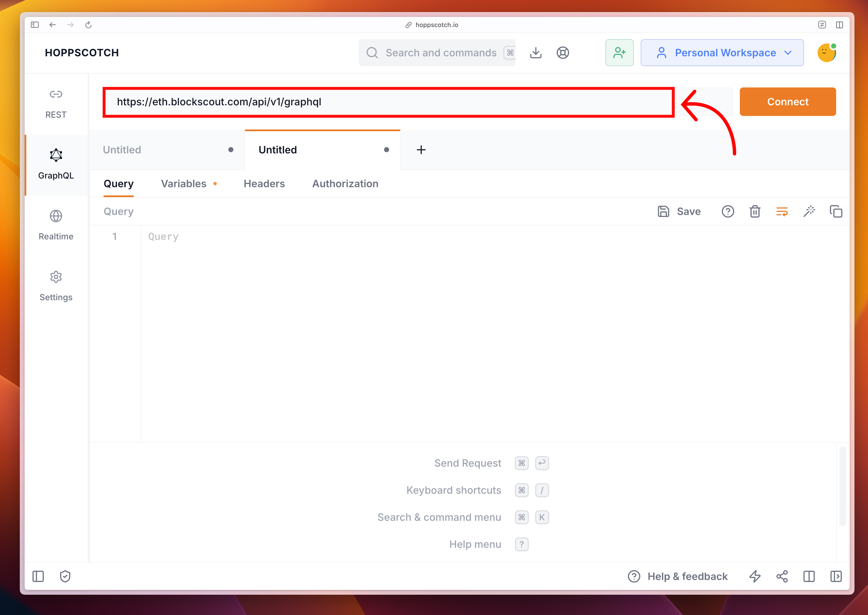Open the REST sidebar section
The width and height of the screenshot is (868, 615).
pos(56,104)
